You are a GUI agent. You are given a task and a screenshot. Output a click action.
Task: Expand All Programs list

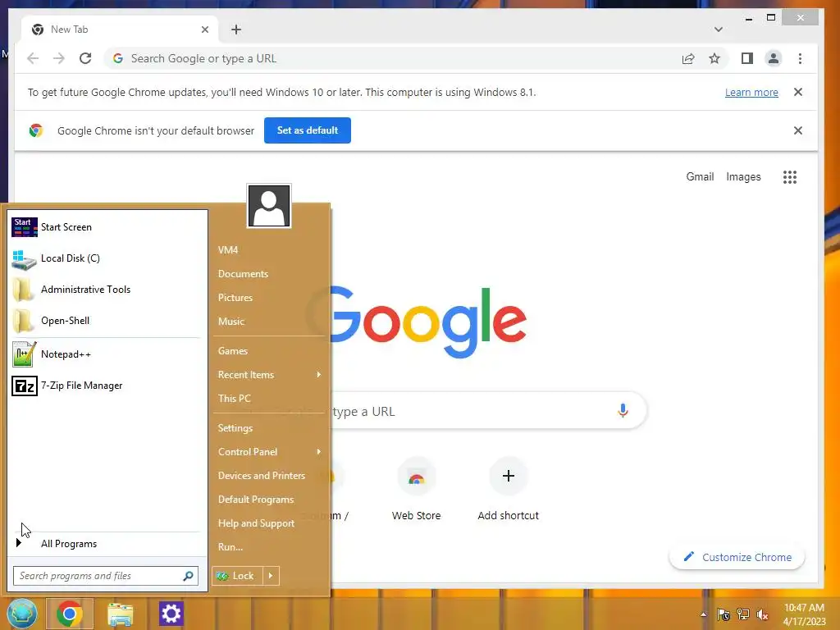pos(107,544)
